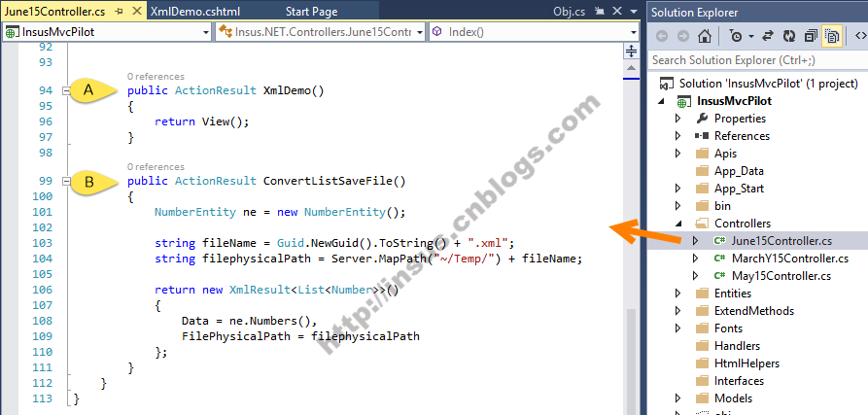Expand the bin folder
The height and width of the screenshot is (415, 868).
coord(678,206)
